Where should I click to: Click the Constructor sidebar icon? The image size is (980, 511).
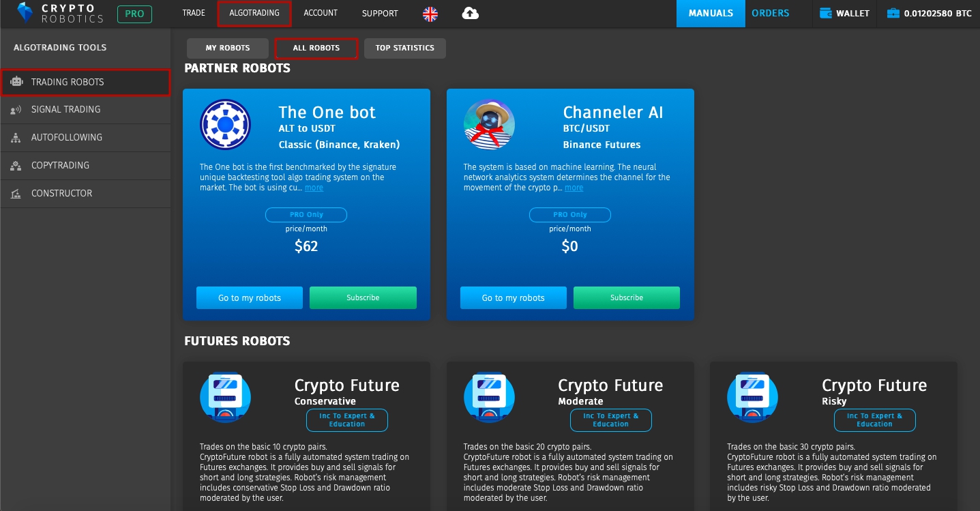[x=16, y=194]
